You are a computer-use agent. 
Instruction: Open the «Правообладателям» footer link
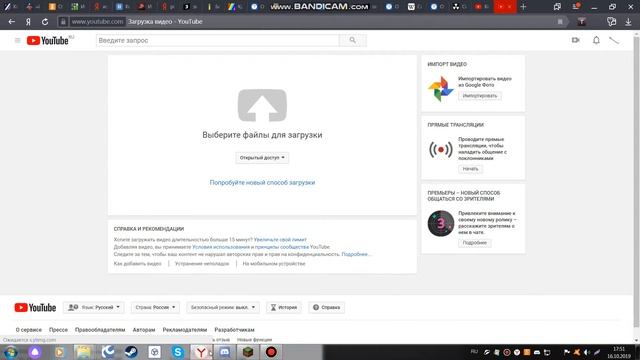pos(100,330)
